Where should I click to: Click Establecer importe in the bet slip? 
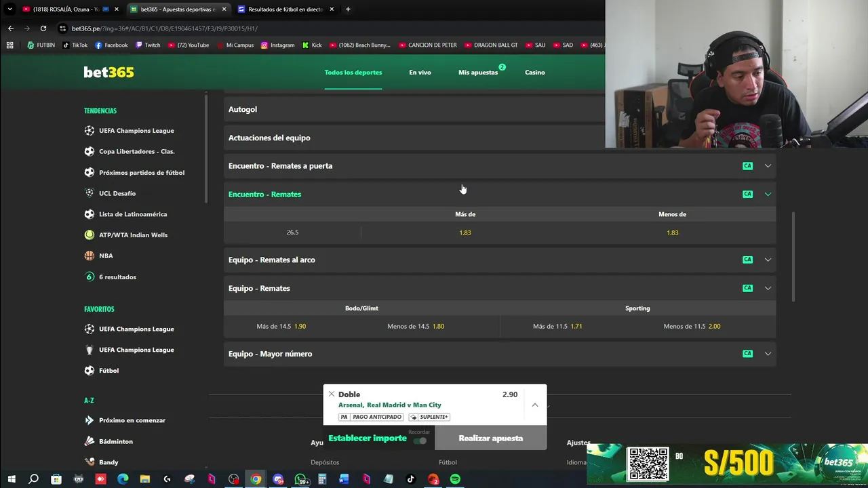[368, 439]
